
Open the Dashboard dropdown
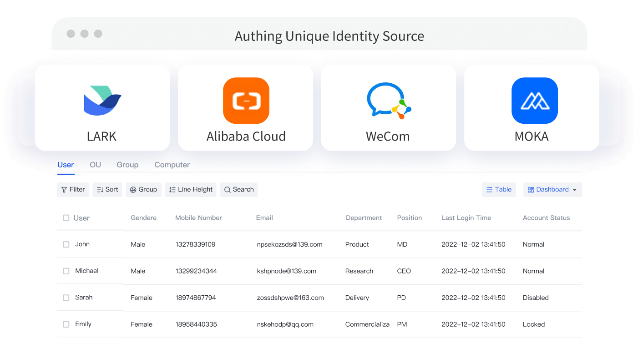[552, 190]
